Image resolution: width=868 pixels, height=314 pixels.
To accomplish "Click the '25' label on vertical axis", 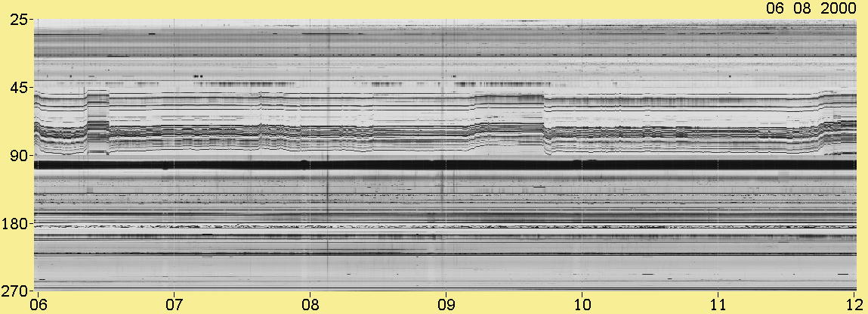I will pyautogui.click(x=20, y=20).
